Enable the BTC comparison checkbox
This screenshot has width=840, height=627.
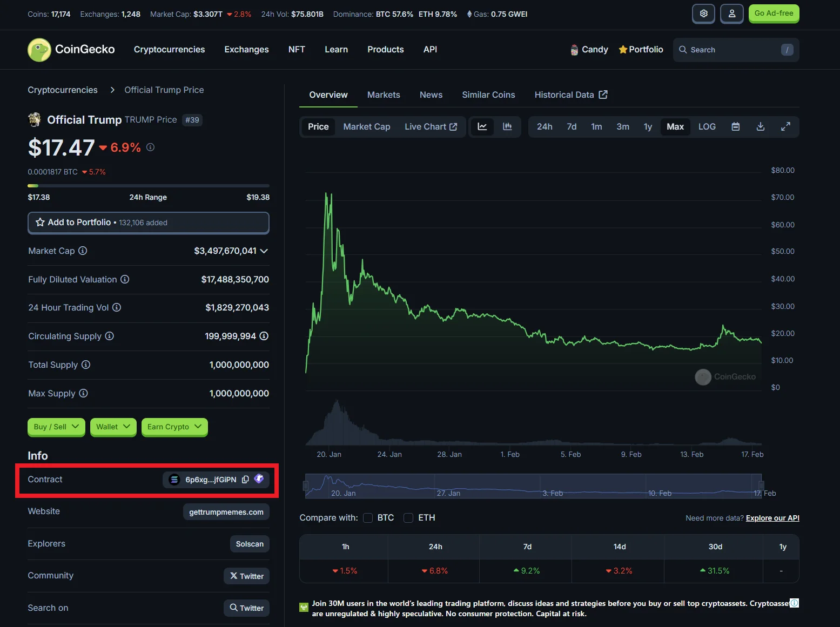[368, 517]
